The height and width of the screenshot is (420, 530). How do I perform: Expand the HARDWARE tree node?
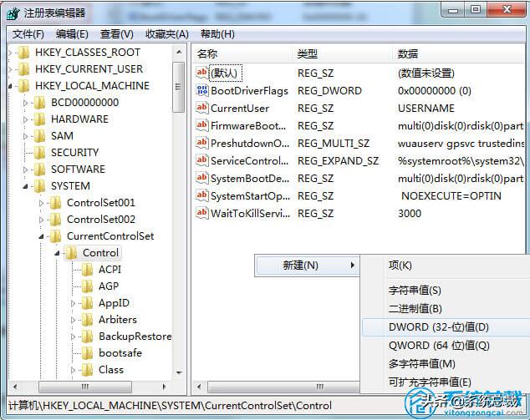pos(25,119)
